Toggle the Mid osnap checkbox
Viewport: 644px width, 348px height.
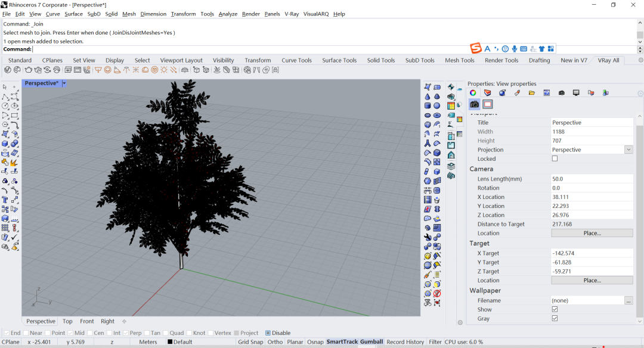tap(70, 333)
